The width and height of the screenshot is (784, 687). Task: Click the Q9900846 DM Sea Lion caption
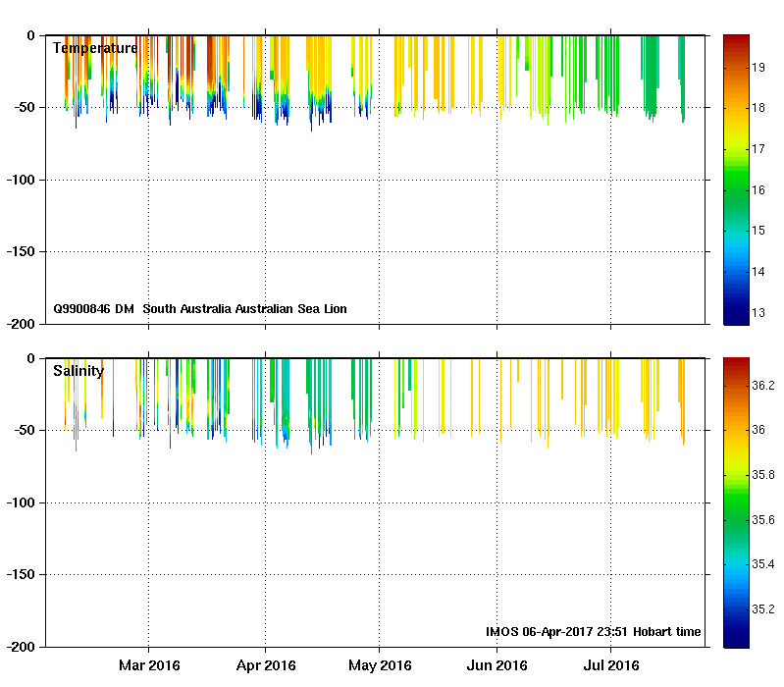click(199, 309)
